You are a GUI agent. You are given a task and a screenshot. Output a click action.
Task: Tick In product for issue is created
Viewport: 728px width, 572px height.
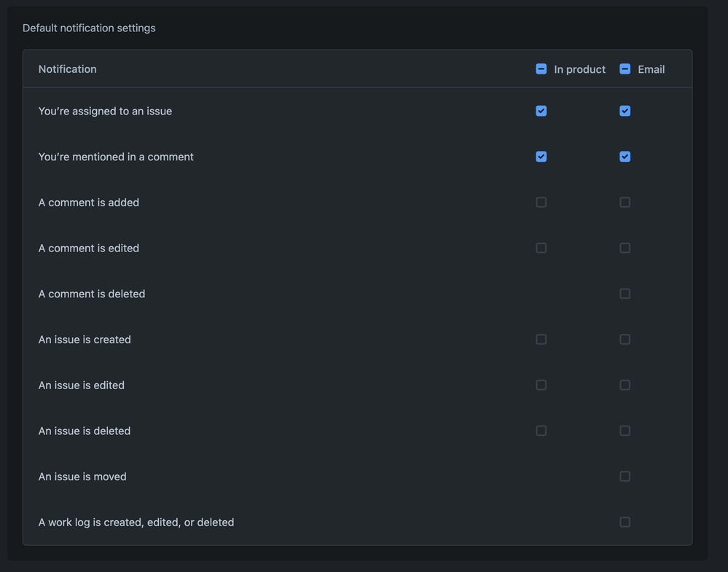(x=541, y=340)
